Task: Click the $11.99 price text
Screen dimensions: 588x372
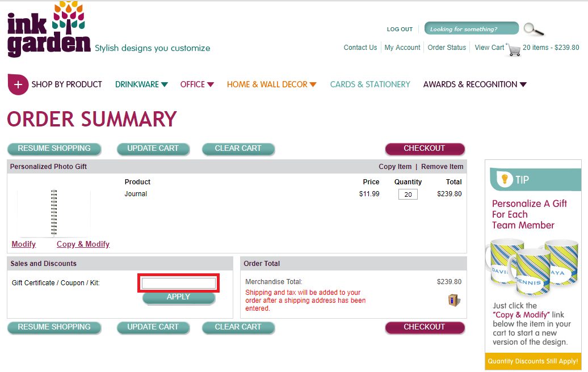Action: pyautogui.click(x=369, y=194)
